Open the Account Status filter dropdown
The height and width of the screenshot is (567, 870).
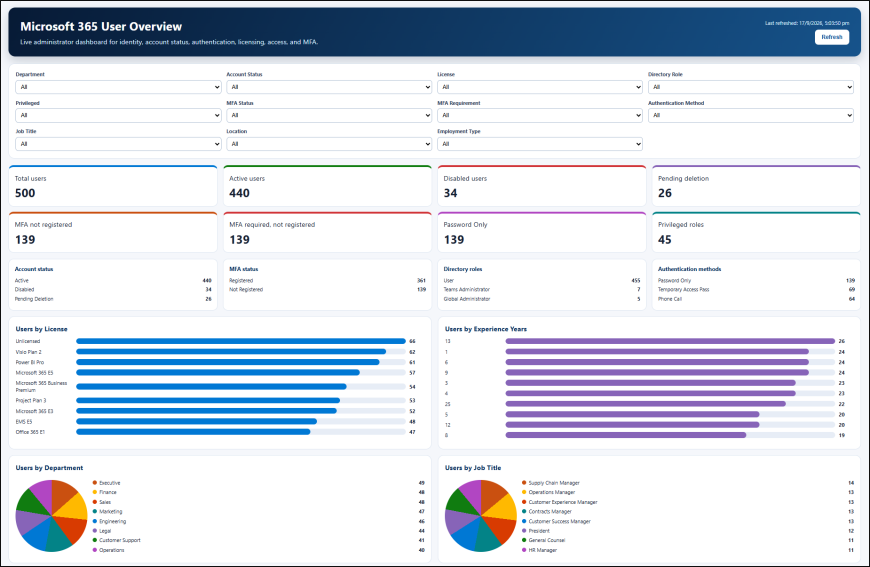tap(329, 87)
